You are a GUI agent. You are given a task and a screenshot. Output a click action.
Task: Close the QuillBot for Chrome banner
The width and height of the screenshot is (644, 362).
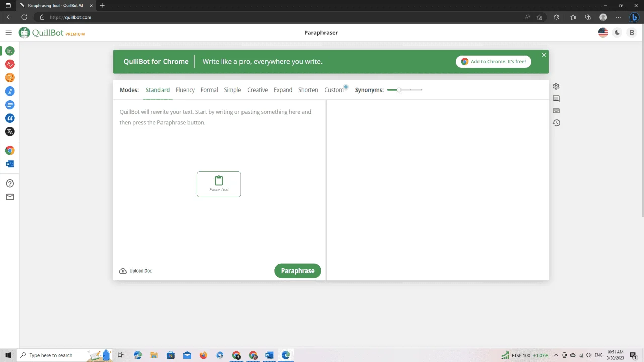[544, 55]
